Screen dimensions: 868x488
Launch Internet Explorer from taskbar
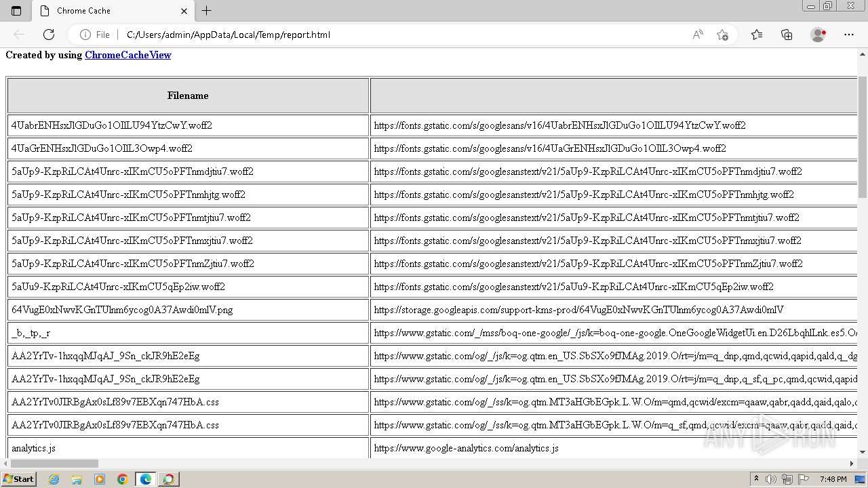(54, 479)
